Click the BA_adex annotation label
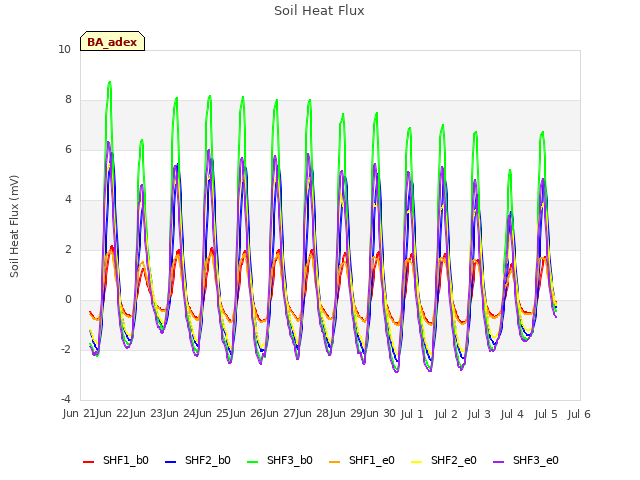This screenshot has width=640, height=480. 112,42
